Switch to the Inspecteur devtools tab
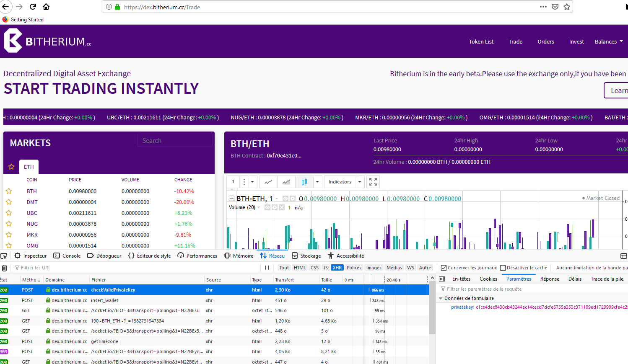628x364 pixels. (31, 256)
